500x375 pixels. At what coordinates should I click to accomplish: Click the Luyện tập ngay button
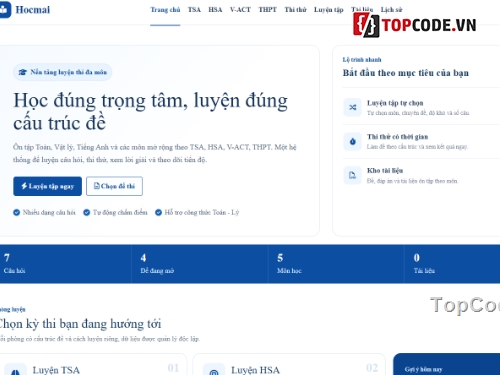47,186
